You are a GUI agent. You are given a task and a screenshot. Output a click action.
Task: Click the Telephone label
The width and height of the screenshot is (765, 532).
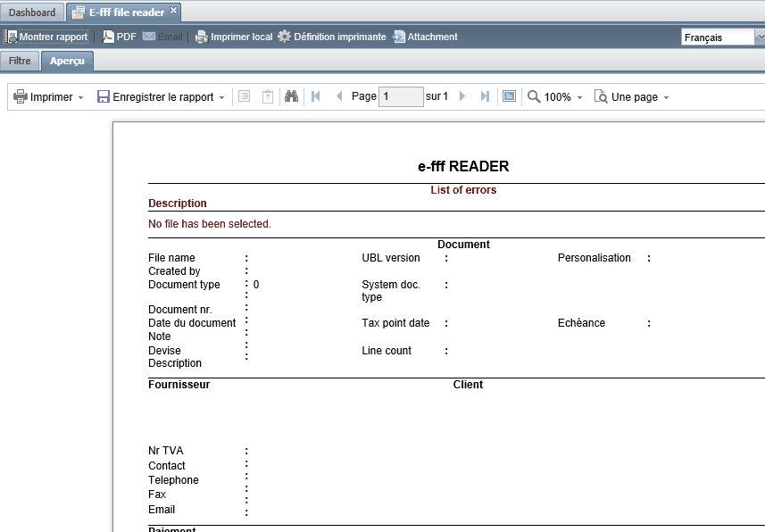(x=174, y=480)
